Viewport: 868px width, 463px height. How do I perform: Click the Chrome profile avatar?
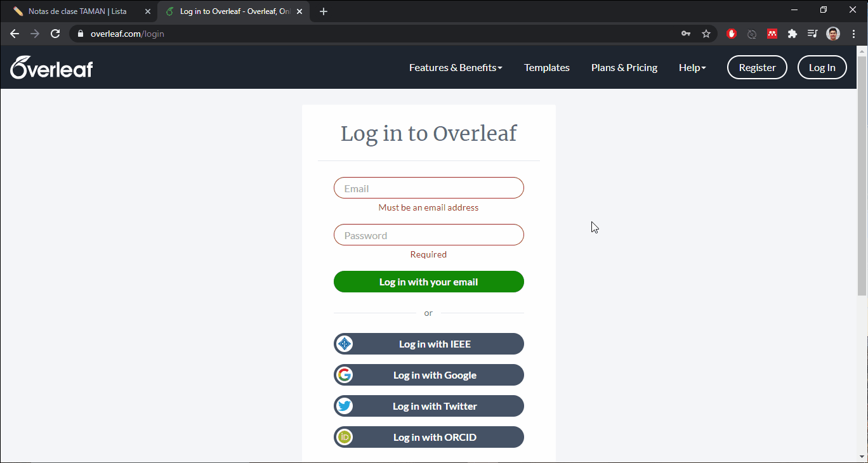pyautogui.click(x=833, y=34)
